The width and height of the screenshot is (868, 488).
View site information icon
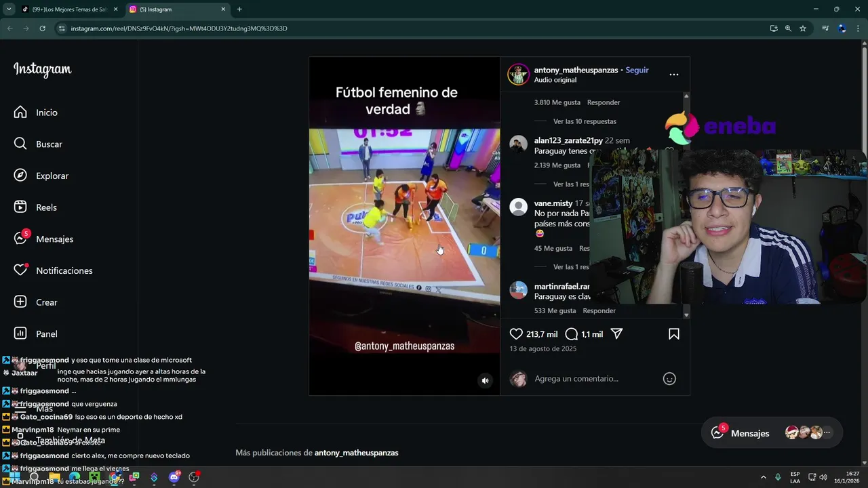click(x=62, y=28)
